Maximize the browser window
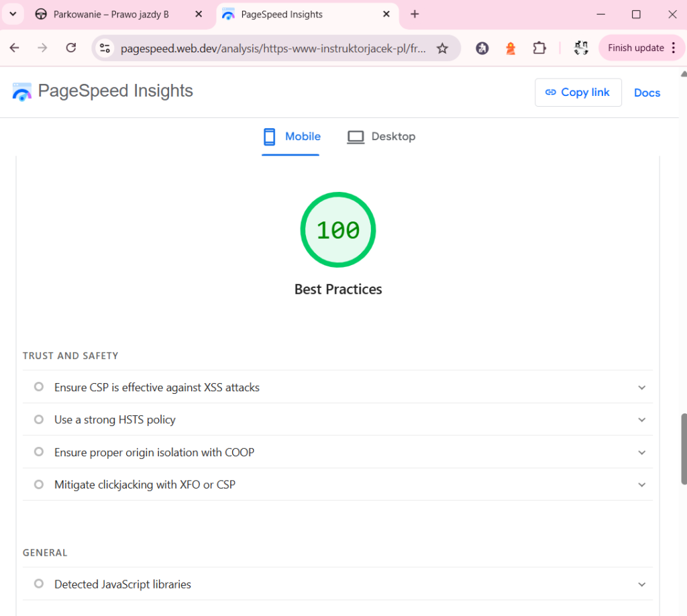687x616 pixels. pyautogui.click(x=636, y=14)
